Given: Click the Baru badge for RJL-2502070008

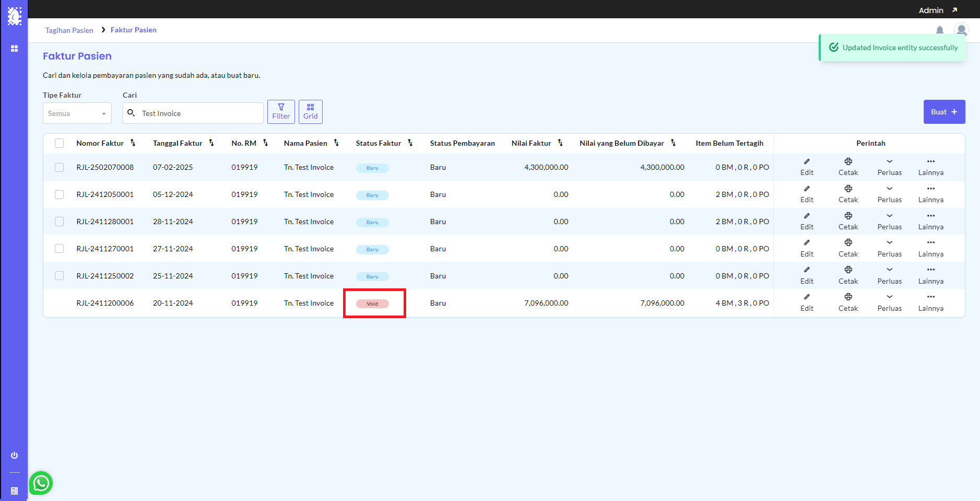Looking at the screenshot, I should tap(372, 168).
